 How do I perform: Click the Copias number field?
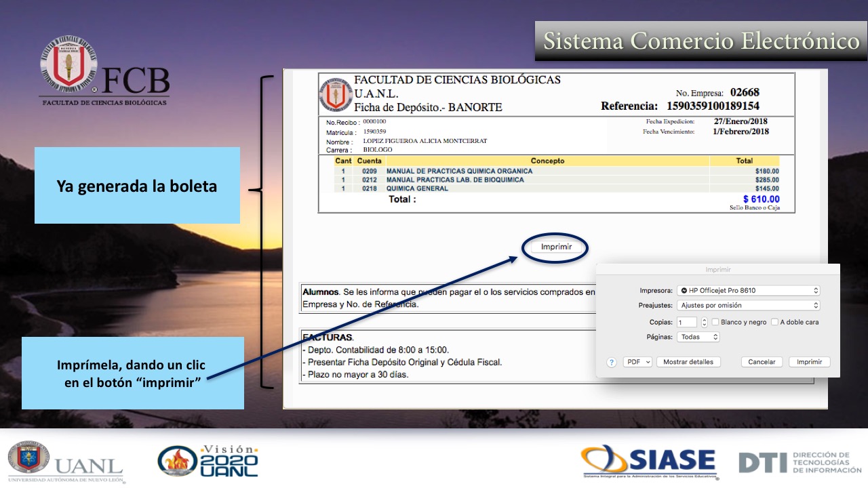coord(687,323)
